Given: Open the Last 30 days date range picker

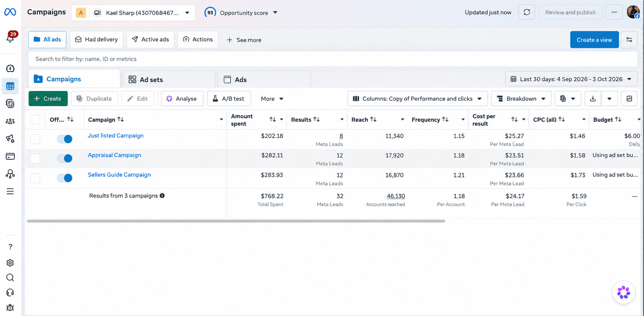Looking at the screenshot, I should [x=571, y=79].
